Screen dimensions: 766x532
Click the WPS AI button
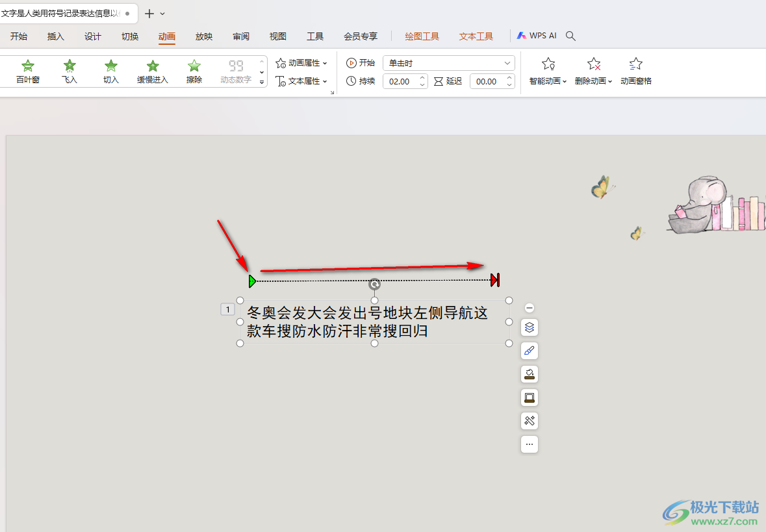537,36
